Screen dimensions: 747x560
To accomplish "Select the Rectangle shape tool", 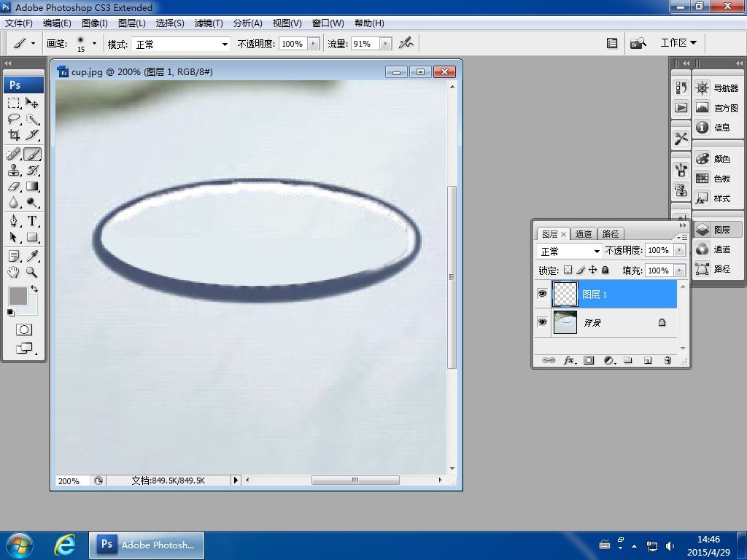I will point(32,237).
